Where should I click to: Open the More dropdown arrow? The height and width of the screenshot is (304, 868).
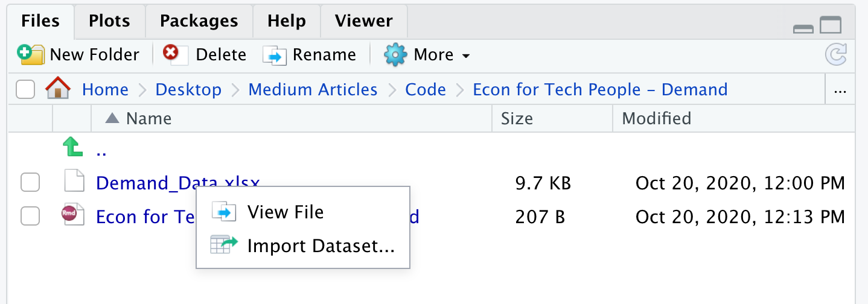(465, 56)
